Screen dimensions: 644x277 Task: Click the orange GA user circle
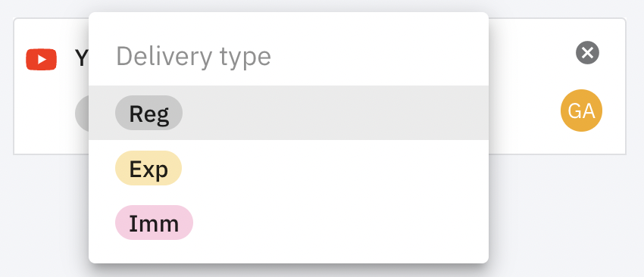point(581,110)
